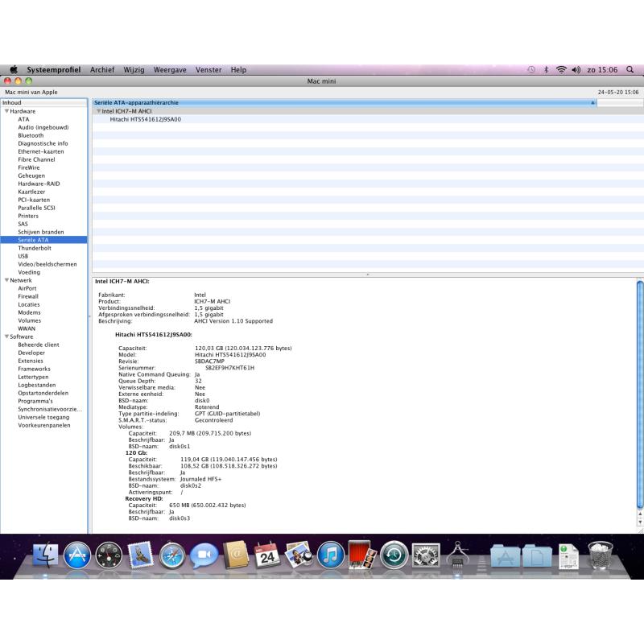Screen dimensions: 644x644
Task: Click the scroll down arrow in details pane
Action: [640, 522]
